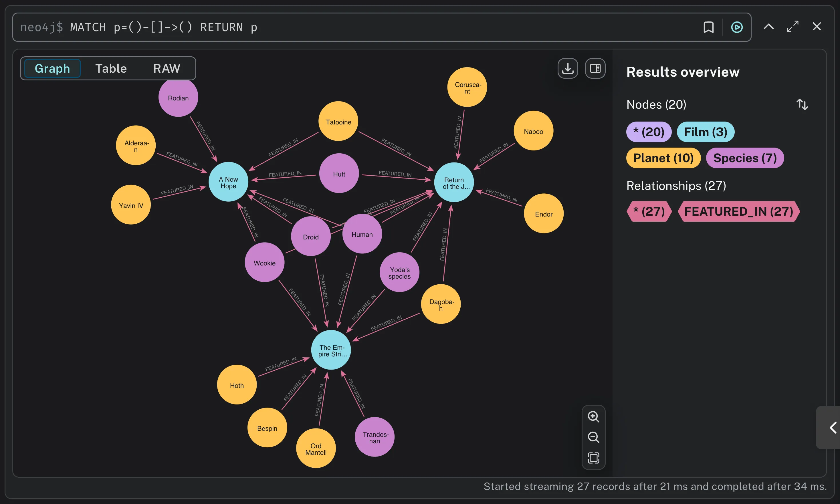Collapse the result frame with chevron up
This screenshot has width=840, height=504.
coord(769,27)
